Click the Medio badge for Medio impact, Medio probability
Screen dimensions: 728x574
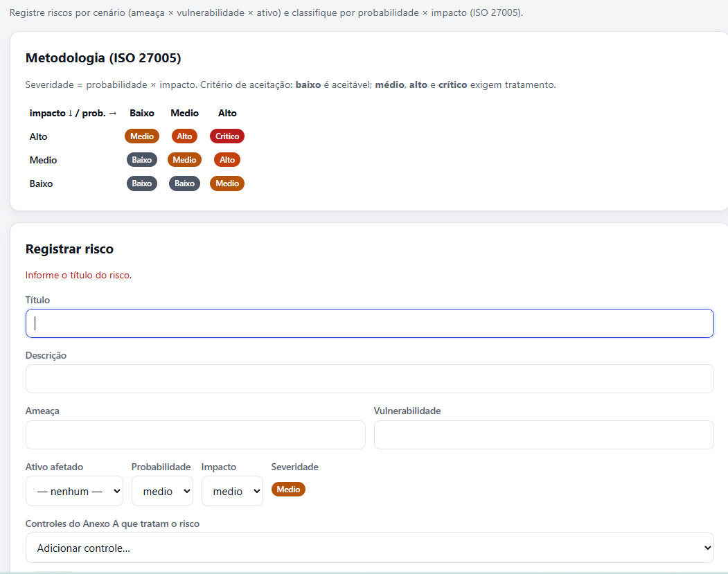(x=184, y=160)
